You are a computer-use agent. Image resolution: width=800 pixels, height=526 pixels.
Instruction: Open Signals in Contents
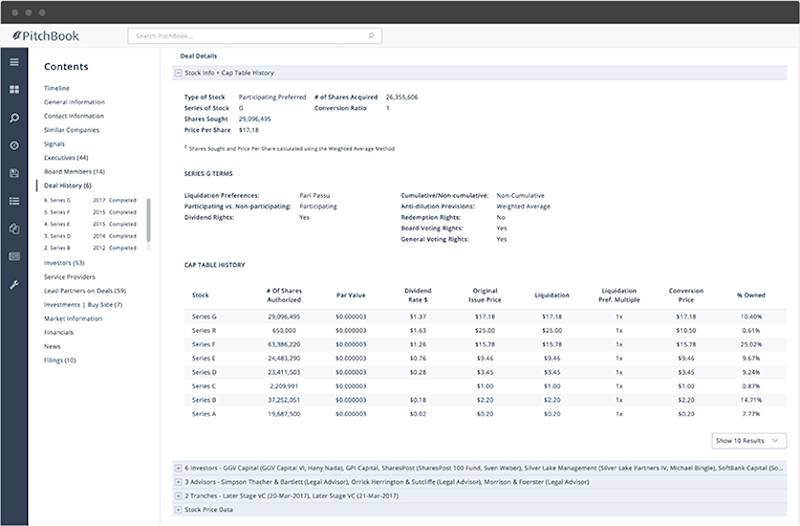coord(54,144)
